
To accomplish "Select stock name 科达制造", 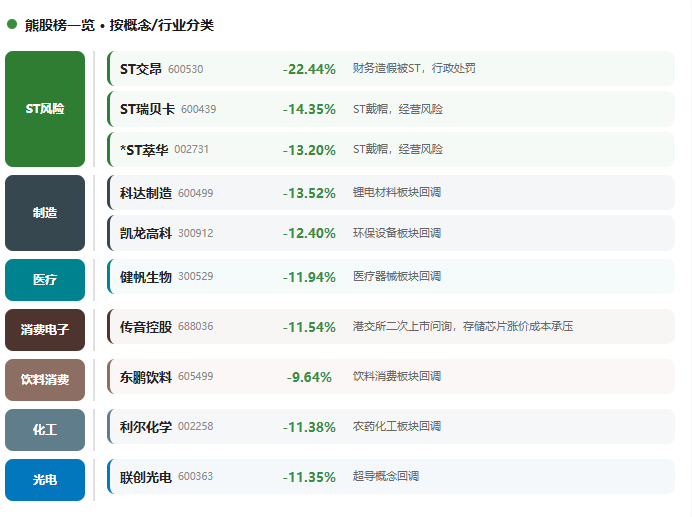I will click(x=146, y=193).
